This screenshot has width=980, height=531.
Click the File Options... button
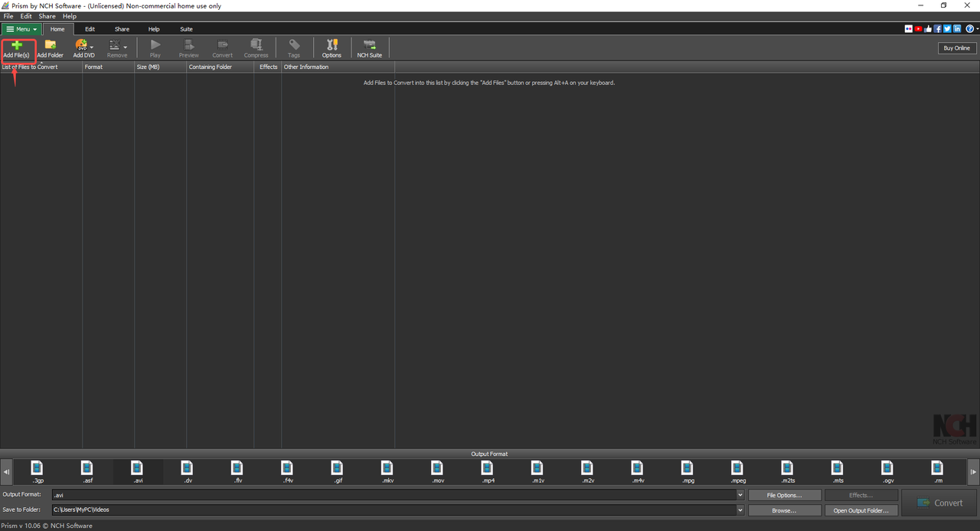point(785,495)
